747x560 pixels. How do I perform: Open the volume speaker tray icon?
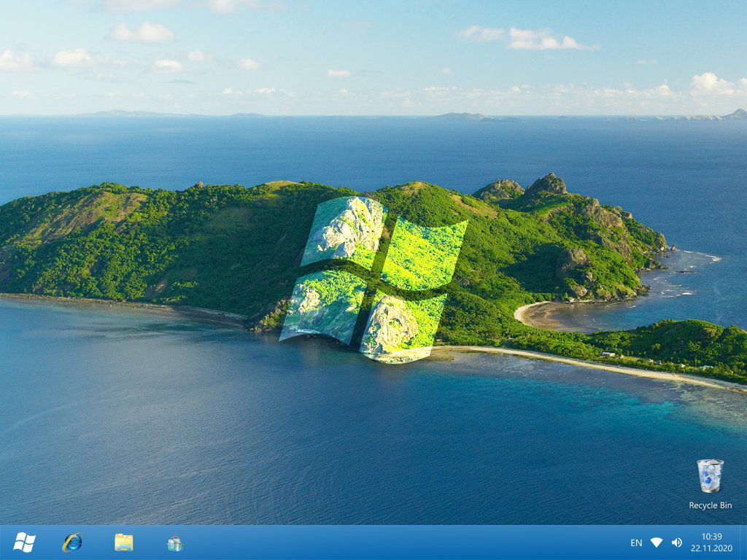click(676, 542)
